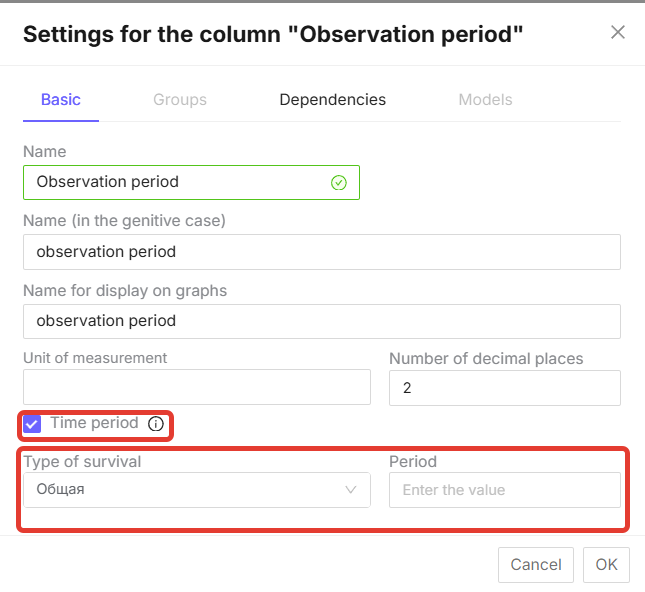Expand the Type of survival dropdown

click(196, 490)
